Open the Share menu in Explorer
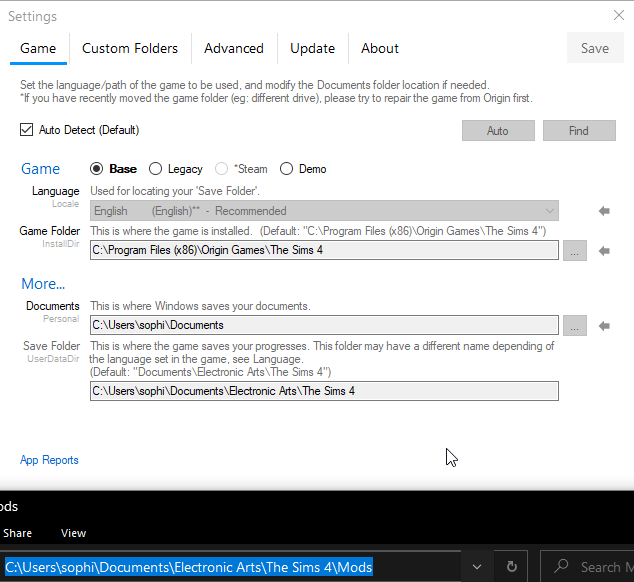The height and width of the screenshot is (582, 634). (17, 533)
